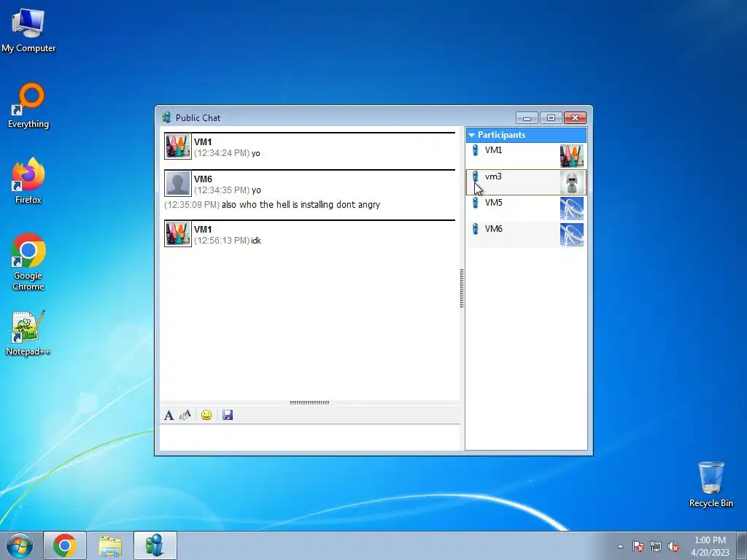
Task: Click the '(12:34:35 PM)' timestamp
Action: pos(222,190)
